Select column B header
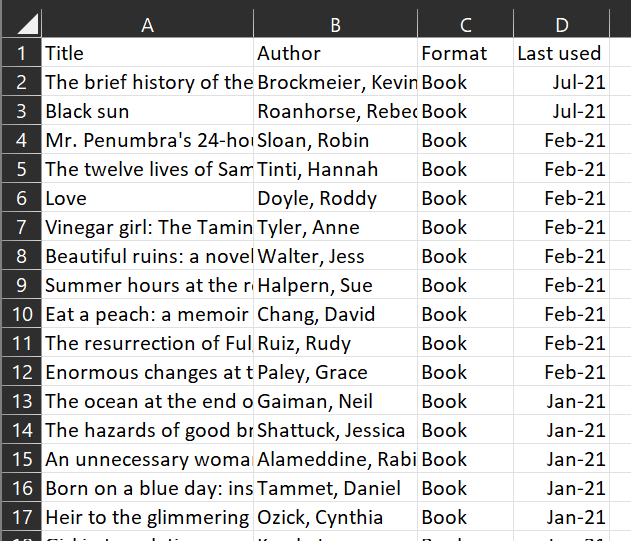This screenshot has width=631, height=541. pos(336,24)
